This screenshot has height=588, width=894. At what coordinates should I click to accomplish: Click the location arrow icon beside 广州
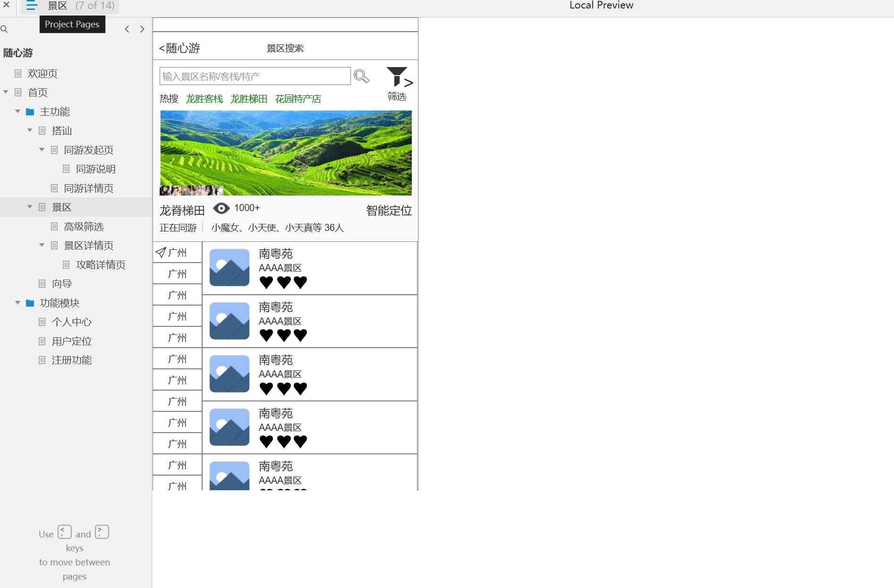pos(161,253)
